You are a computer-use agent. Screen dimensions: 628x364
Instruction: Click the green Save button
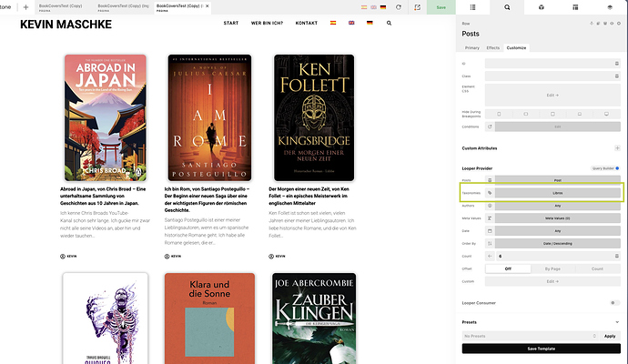(x=441, y=7)
